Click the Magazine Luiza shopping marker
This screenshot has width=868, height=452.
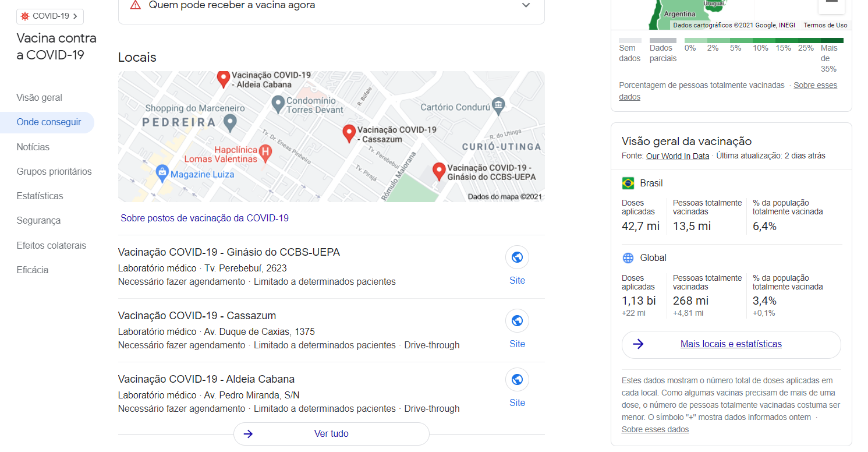click(162, 172)
